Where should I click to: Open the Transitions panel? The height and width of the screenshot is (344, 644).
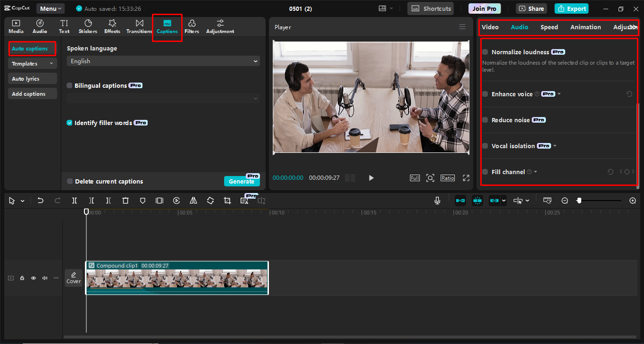click(139, 26)
